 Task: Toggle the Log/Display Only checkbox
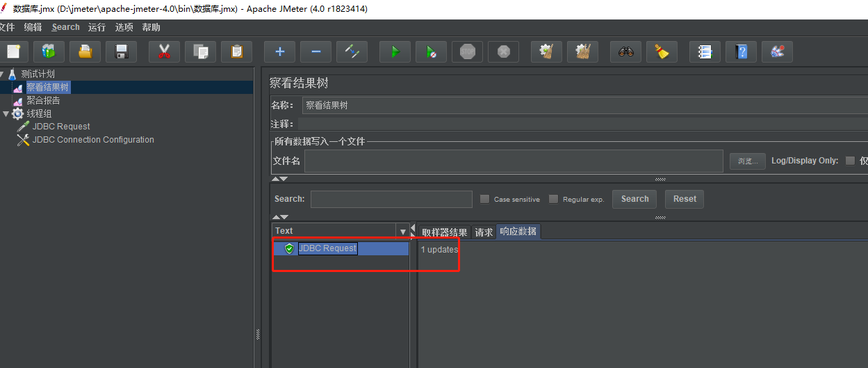tap(850, 161)
